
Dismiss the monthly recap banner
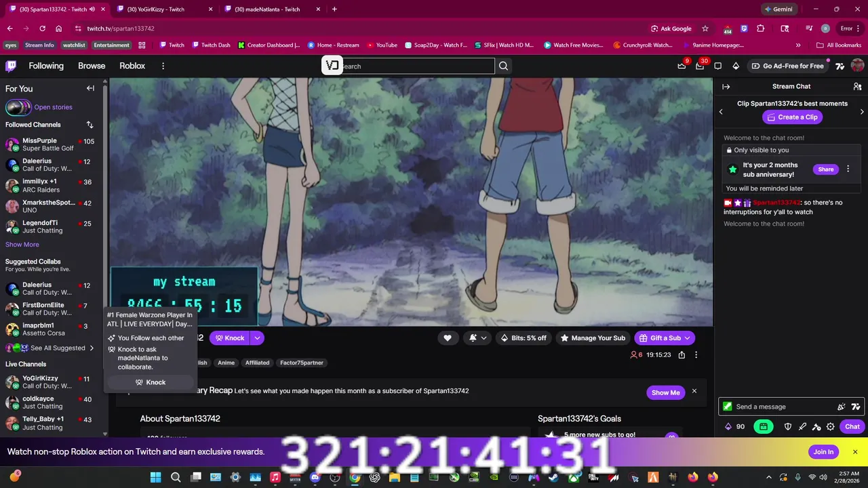[x=694, y=391]
